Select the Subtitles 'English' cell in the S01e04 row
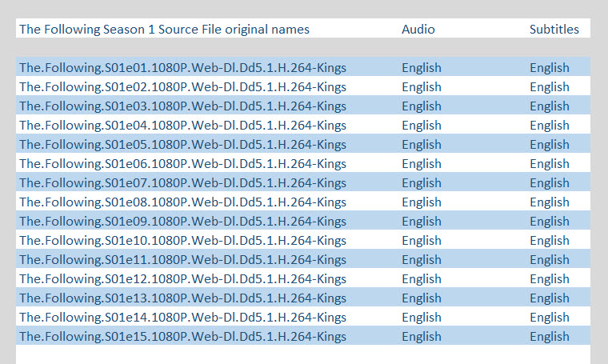The image size is (608, 364). [x=550, y=126]
